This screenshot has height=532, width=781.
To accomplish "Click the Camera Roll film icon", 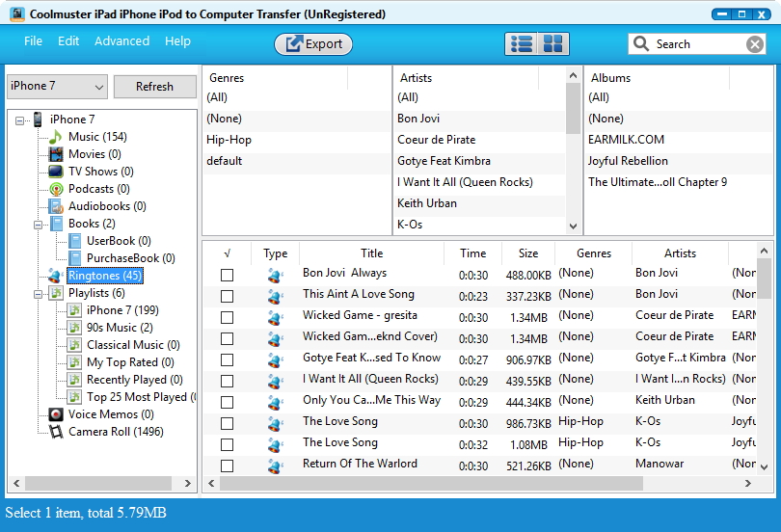I will 56,432.
